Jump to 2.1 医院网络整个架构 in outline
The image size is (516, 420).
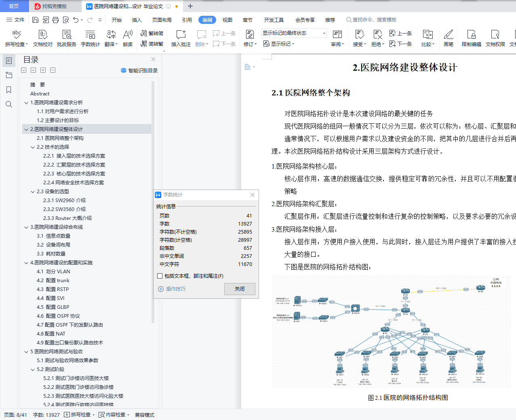click(x=60, y=138)
